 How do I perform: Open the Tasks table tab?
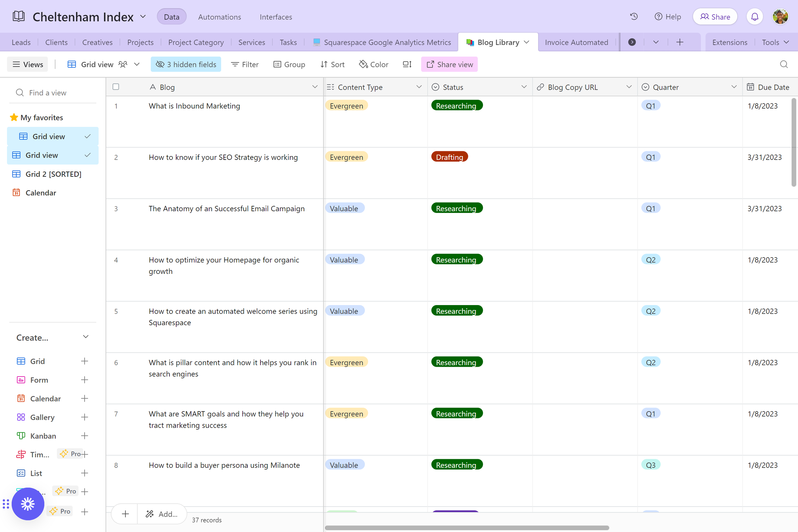point(288,42)
